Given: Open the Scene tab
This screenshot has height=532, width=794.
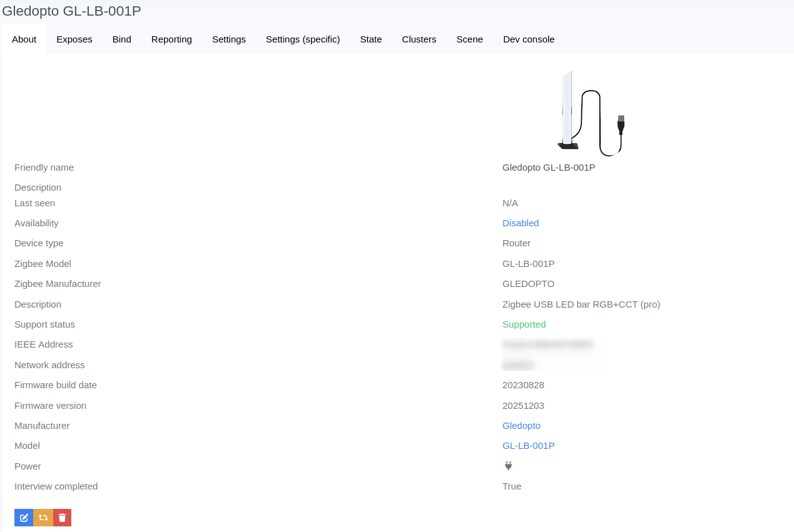Looking at the screenshot, I should [470, 39].
